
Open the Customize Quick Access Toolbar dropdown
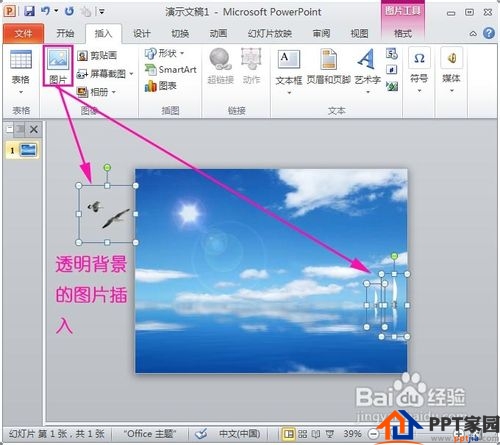tap(102, 12)
